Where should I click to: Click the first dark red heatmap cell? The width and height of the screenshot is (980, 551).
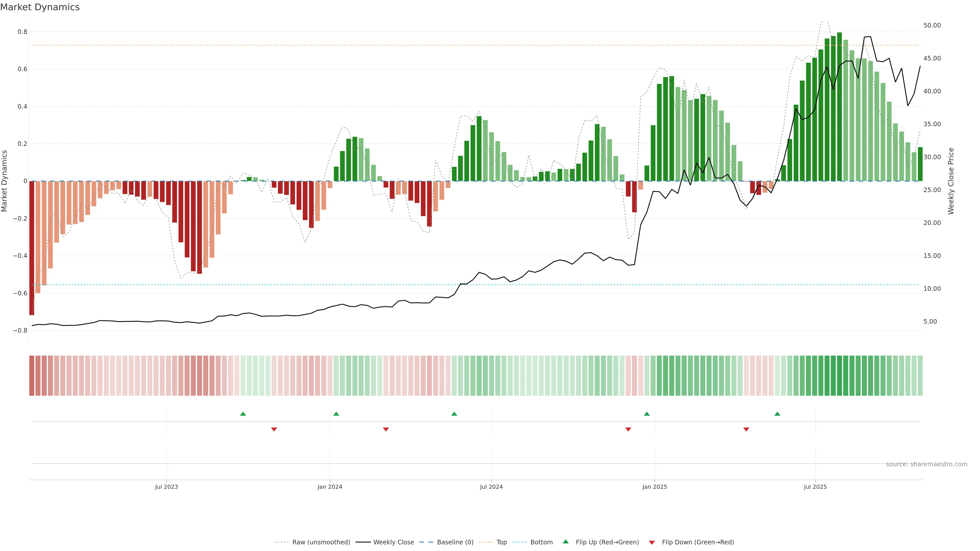point(32,375)
